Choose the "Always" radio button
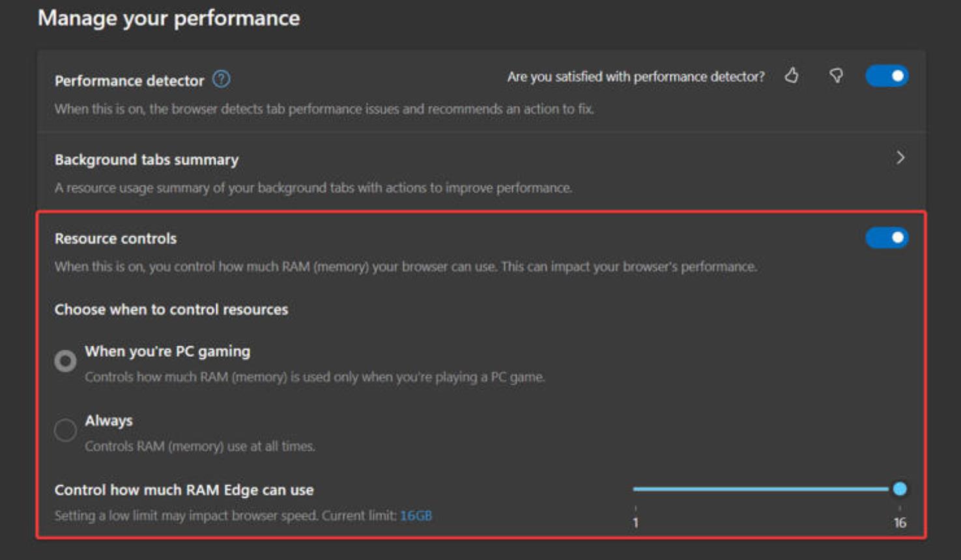This screenshot has height=560, width=961. point(65,430)
